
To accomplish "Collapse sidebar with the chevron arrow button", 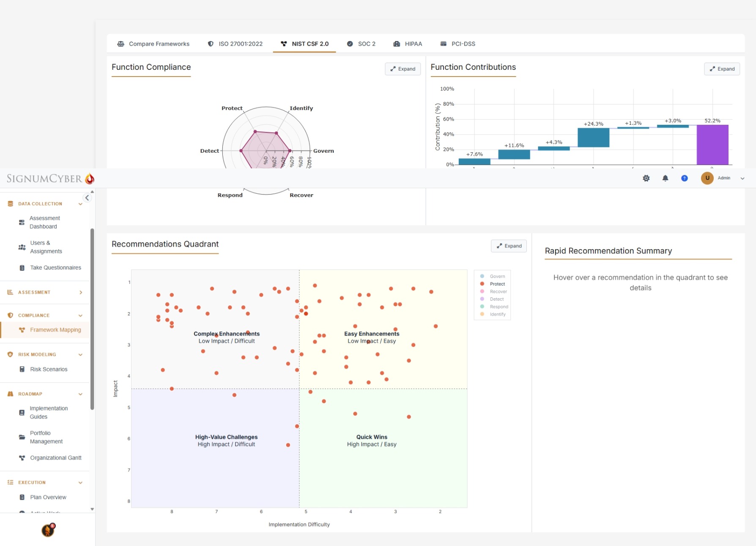I will click(87, 198).
